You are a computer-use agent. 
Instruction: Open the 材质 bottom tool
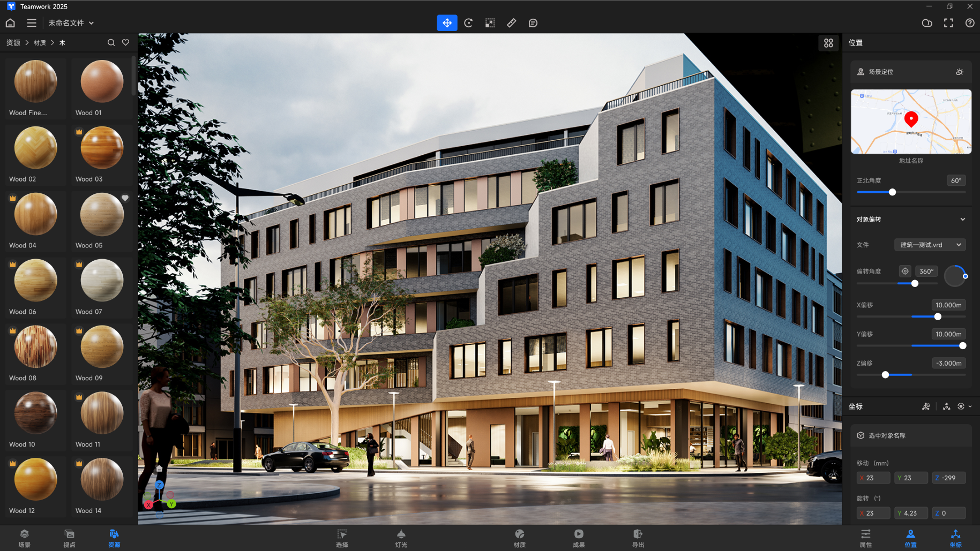pyautogui.click(x=520, y=538)
